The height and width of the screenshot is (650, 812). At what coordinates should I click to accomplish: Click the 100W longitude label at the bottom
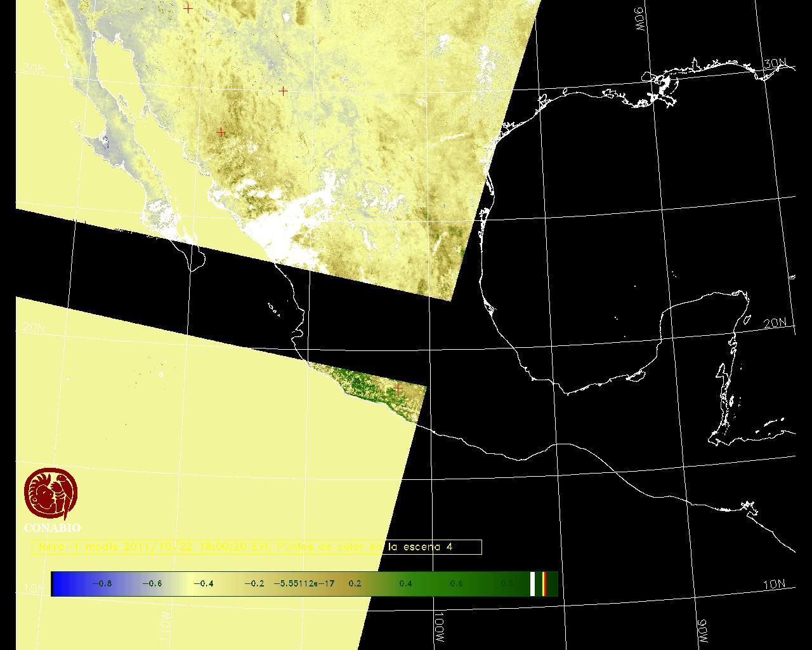439,628
